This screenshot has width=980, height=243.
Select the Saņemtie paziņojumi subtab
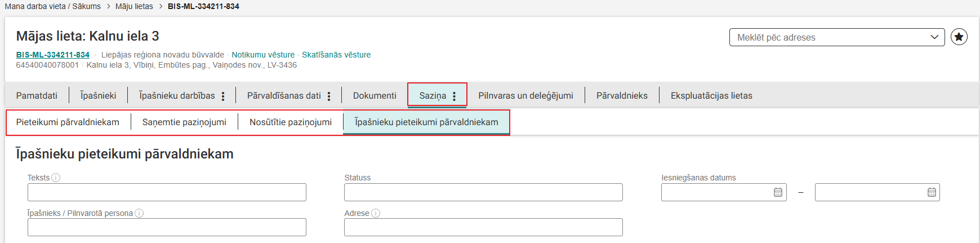(184, 122)
